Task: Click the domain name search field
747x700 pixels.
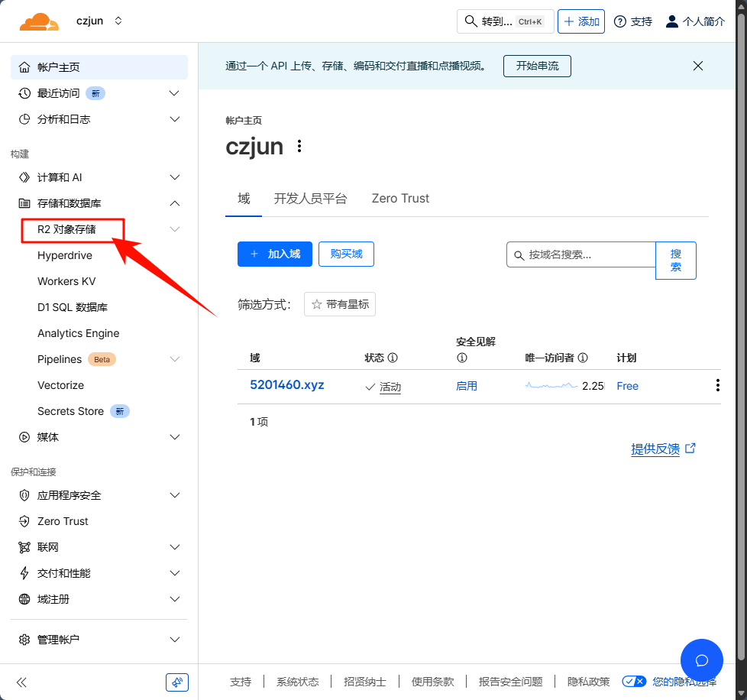Action: pyautogui.click(x=588, y=254)
